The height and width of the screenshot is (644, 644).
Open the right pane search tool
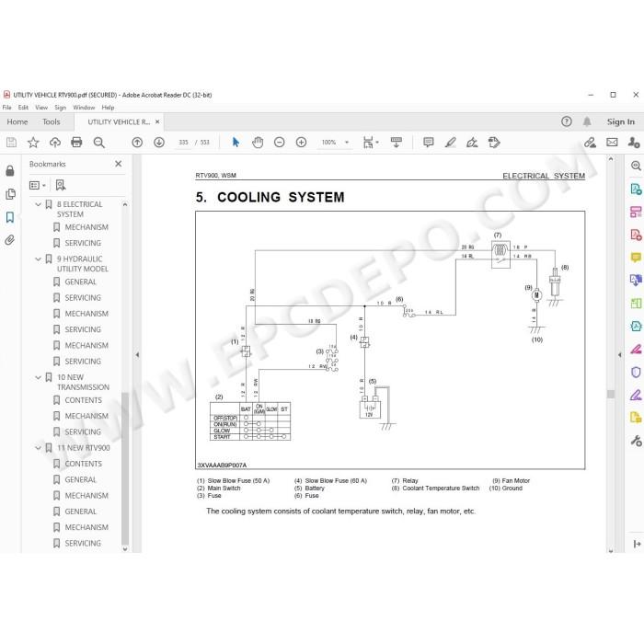point(636,166)
